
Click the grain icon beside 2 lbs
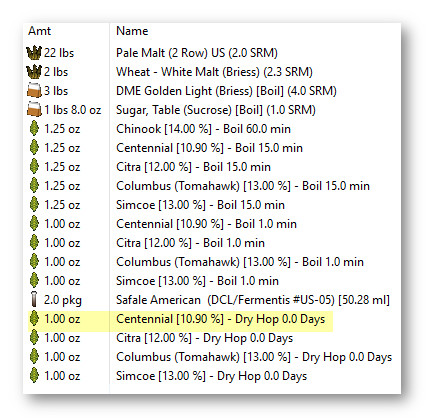pos(34,72)
